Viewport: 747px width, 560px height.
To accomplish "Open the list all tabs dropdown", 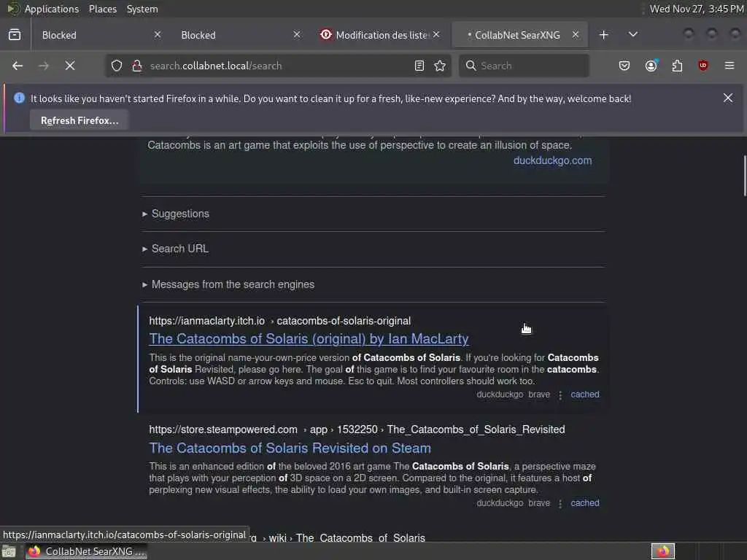I will tap(632, 35).
